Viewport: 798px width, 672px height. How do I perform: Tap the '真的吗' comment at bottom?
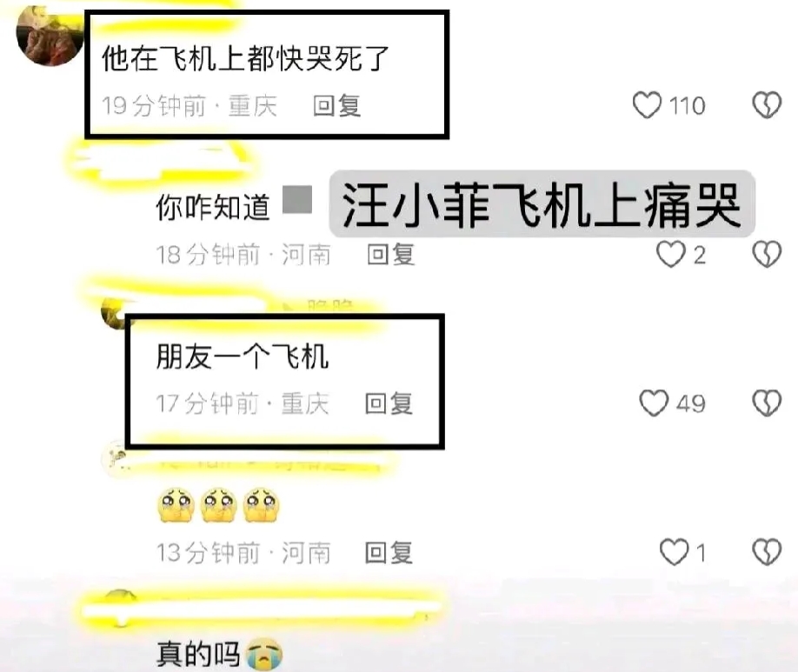point(219,655)
